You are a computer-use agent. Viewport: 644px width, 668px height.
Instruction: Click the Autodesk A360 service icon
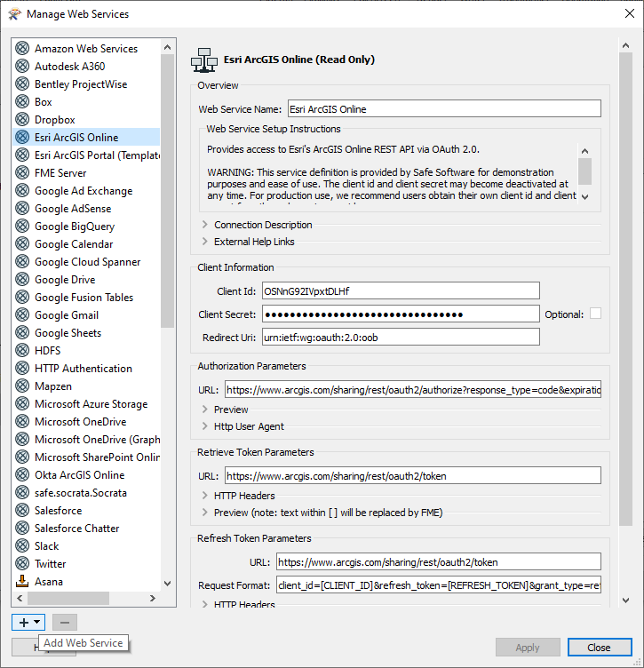[x=22, y=66]
